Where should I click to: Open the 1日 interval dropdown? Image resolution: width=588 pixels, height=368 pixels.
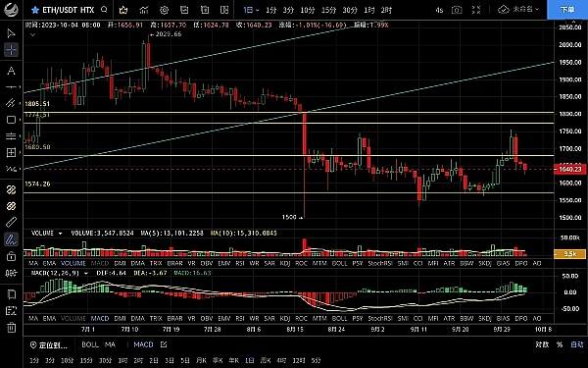click(x=251, y=10)
